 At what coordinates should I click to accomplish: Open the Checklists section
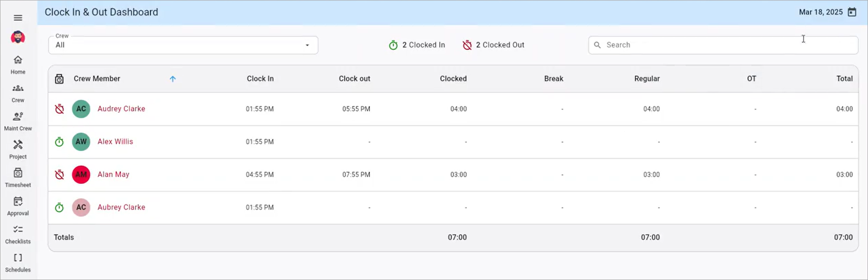coord(18,234)
